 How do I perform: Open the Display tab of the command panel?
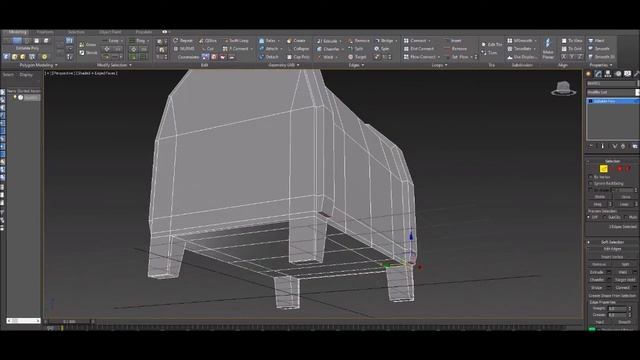click(627, 74)
